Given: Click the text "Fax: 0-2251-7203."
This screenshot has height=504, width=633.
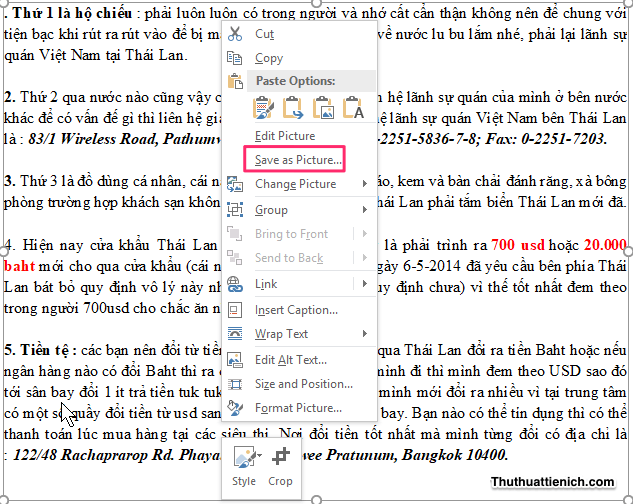Looking at the screenshot, I should tap(546, 139).
